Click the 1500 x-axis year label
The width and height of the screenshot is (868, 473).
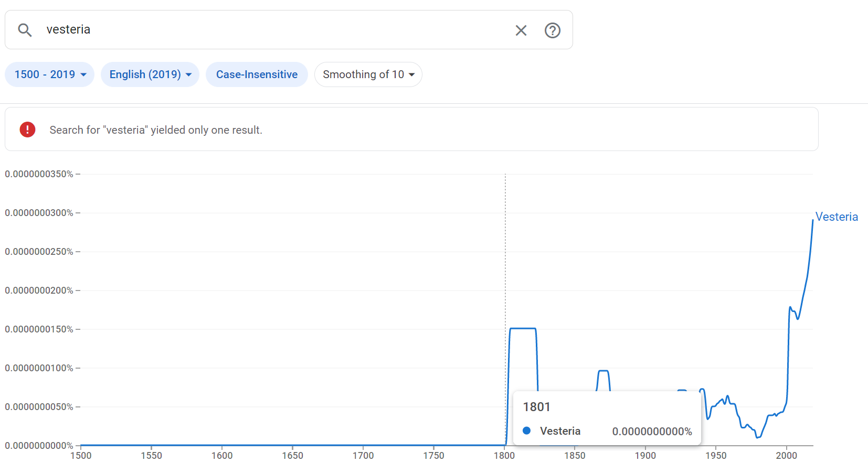tap(81, 456)
